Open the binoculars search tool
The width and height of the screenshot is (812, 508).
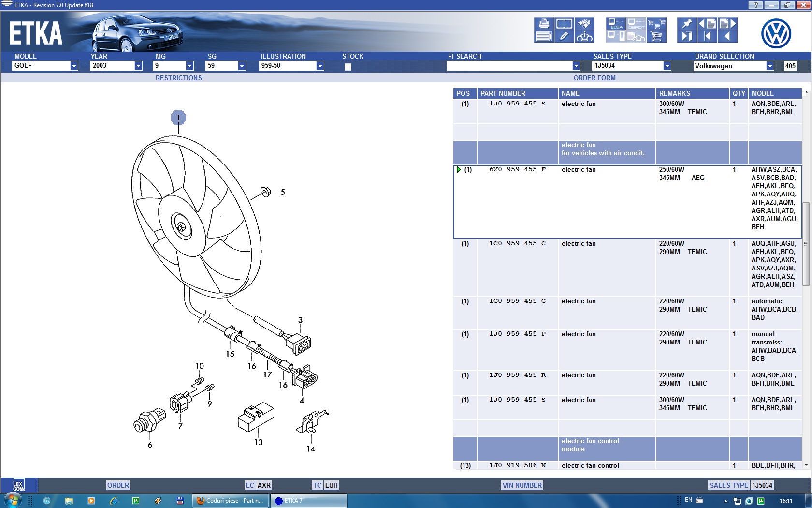[584, 24]
